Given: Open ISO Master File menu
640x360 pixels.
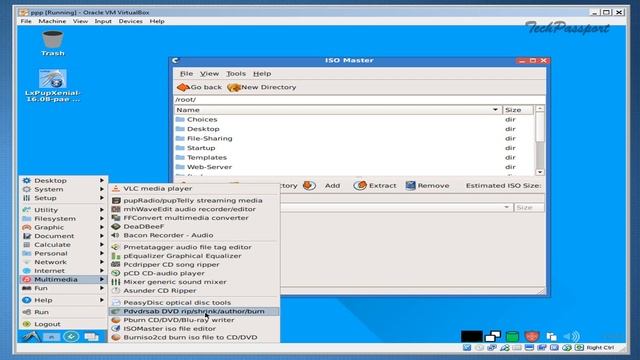Looking at the screenshot, I should 187,73.
